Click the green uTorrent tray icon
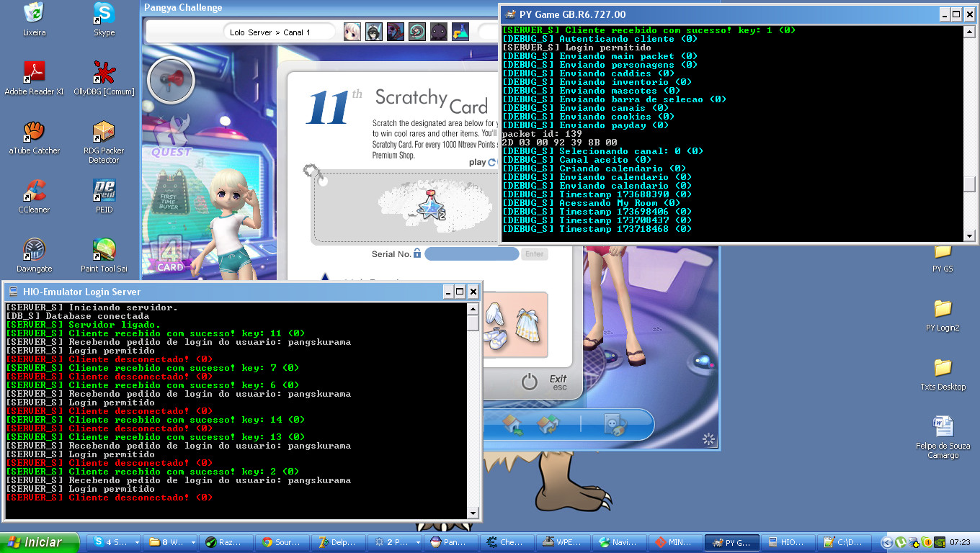This screenshot has height=553, width=980. (x=901, y=543)
